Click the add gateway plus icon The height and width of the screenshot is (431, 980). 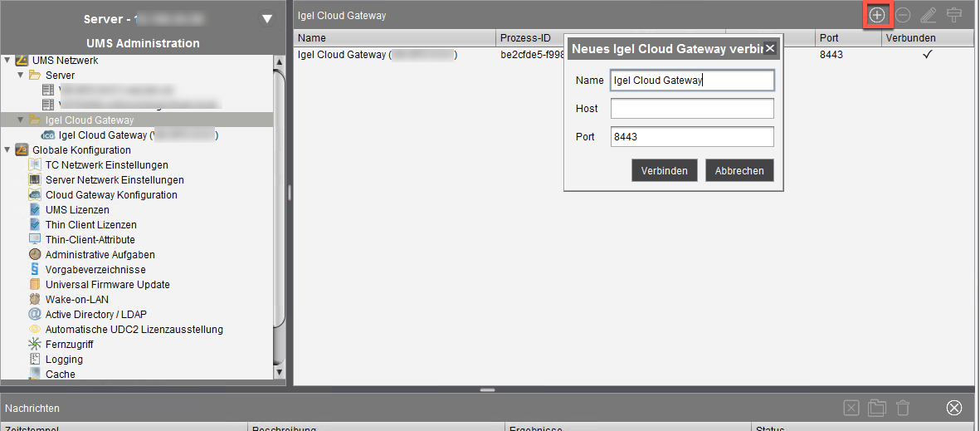pos(877,15)
